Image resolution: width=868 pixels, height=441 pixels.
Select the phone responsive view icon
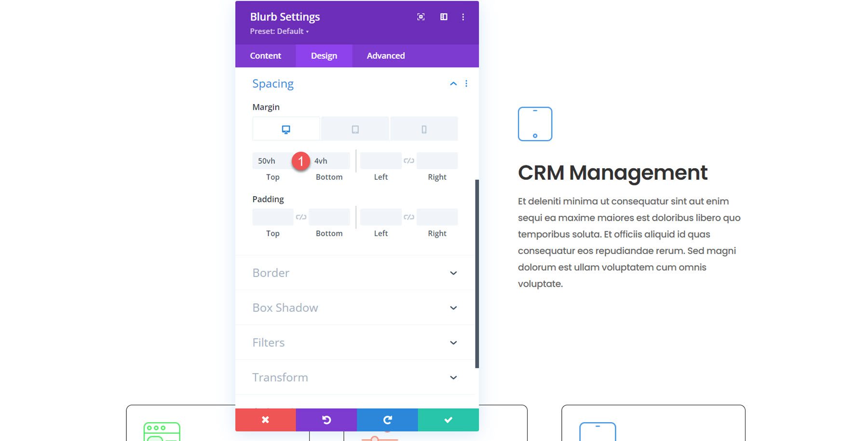point(424,128)
